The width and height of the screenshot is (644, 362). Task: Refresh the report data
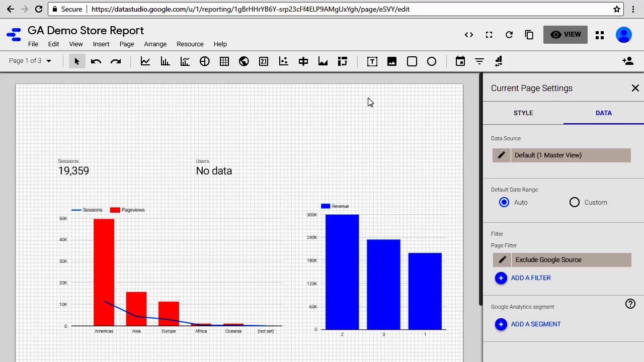pyautogui.click(x=509, y=35)
